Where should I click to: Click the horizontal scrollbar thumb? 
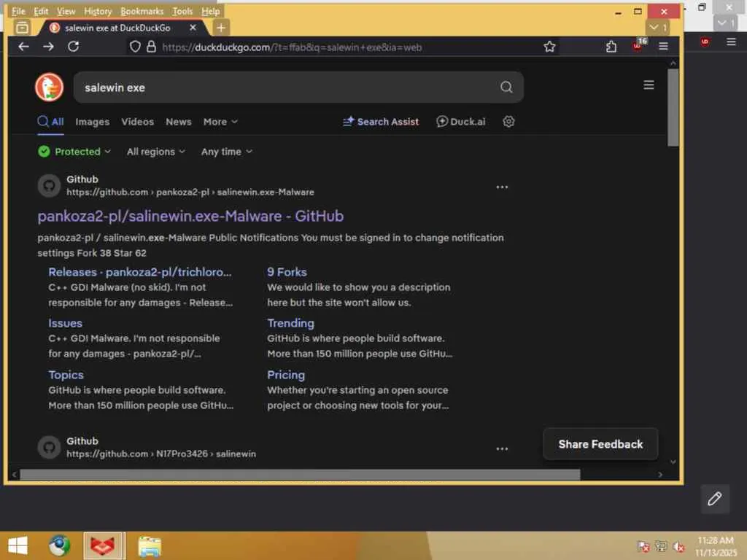pyautogui.click(x=300, y=474)
